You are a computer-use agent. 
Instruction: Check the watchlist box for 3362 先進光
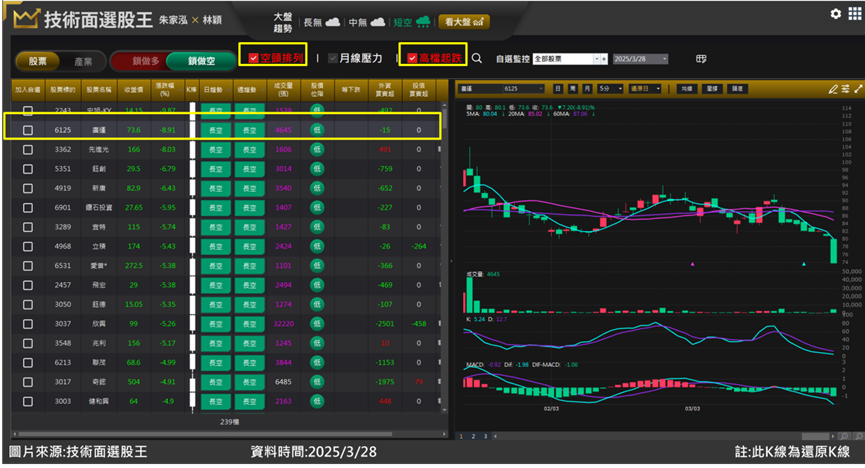[x=28, y=150]
